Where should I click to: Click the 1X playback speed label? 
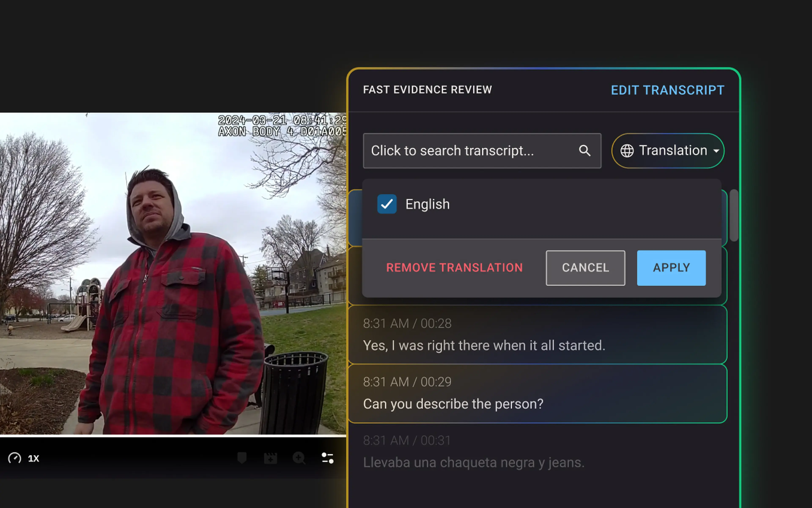click(33, 459)
